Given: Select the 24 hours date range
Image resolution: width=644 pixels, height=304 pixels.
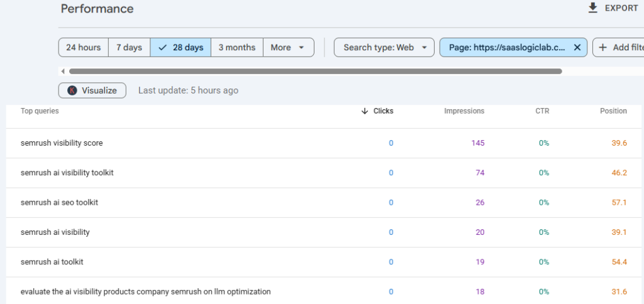Looking at the screenshot, I should (x=84, y=48).
